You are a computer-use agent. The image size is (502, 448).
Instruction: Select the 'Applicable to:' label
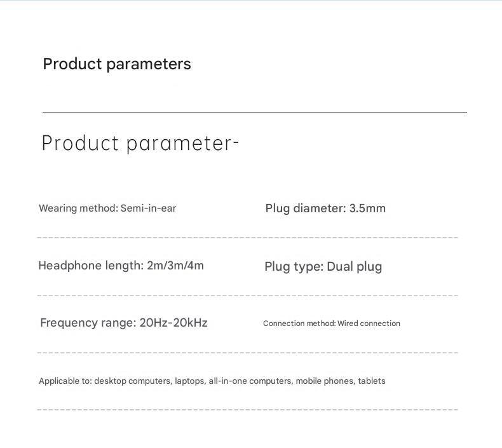tap(65, 381)
